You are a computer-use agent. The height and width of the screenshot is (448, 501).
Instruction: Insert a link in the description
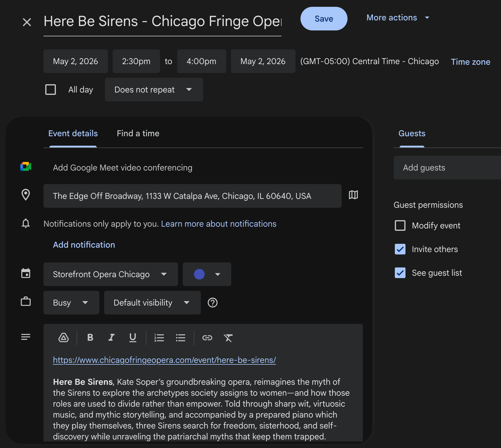coord(207,337)
